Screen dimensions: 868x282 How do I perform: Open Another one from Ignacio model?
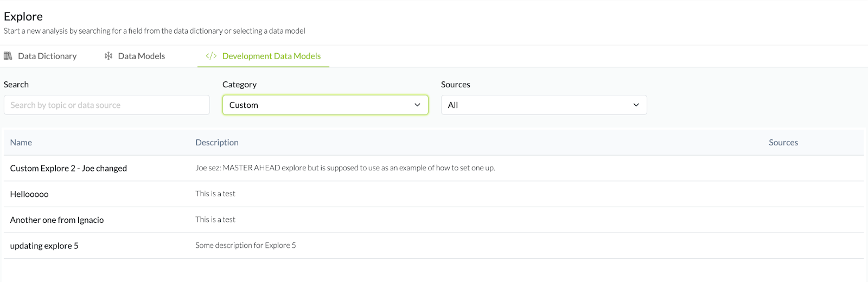pos(57,220)
